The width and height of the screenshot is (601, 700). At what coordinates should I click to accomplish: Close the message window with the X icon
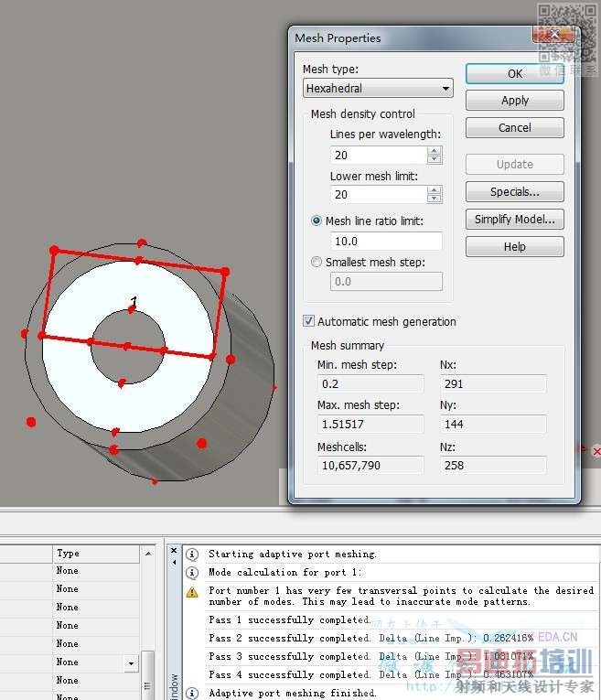[x=174, y=551]
